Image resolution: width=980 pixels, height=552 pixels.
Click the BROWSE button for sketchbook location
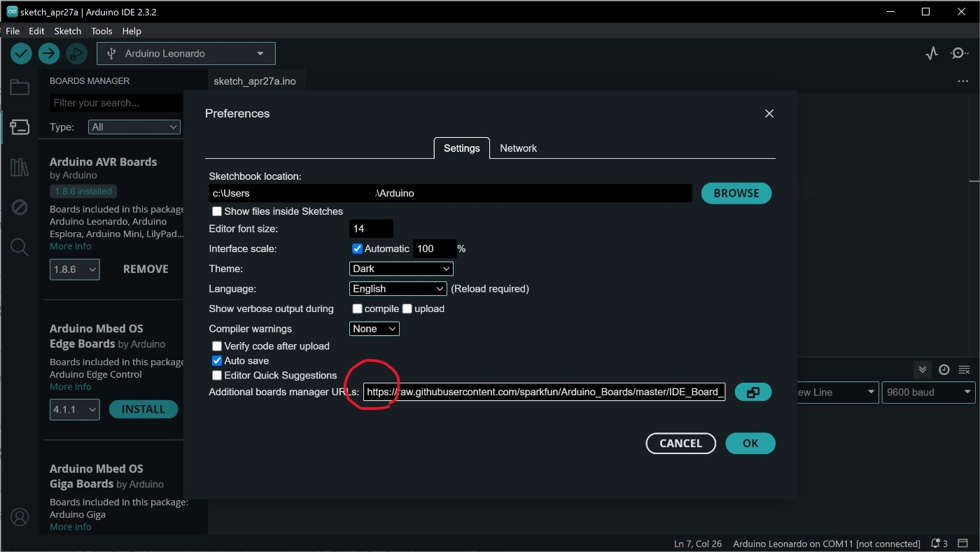click(736, 193)
